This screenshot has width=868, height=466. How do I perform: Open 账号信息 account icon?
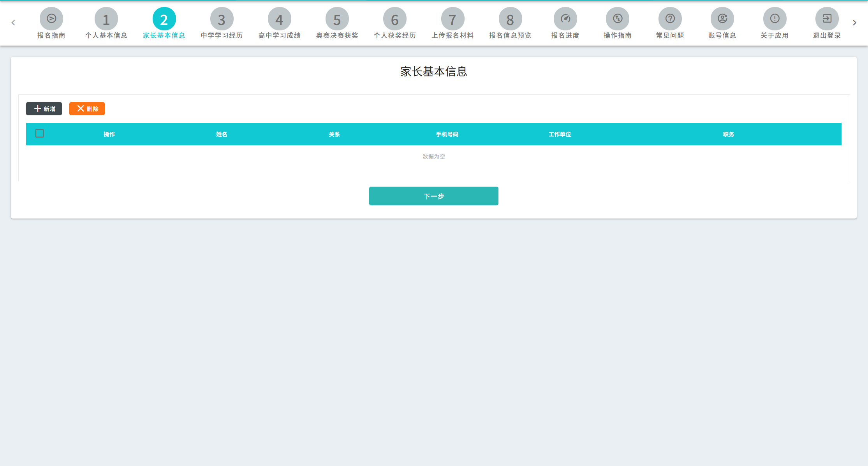pos(722,19)
